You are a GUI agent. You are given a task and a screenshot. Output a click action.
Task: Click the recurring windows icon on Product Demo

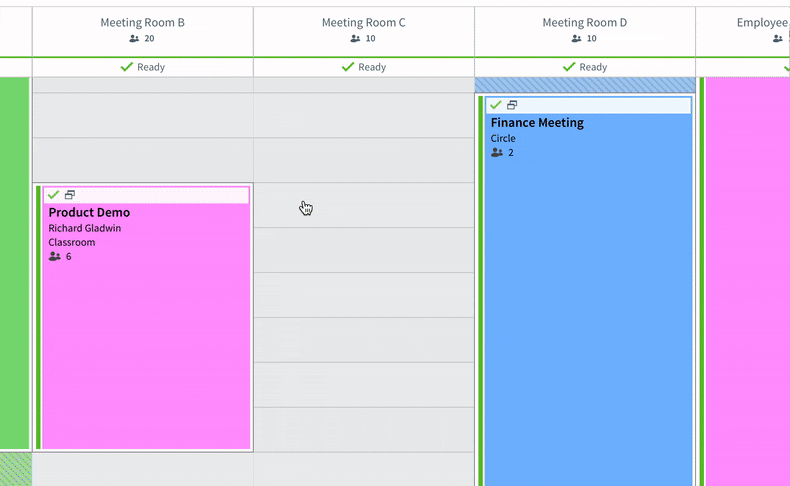click(70, 195)
